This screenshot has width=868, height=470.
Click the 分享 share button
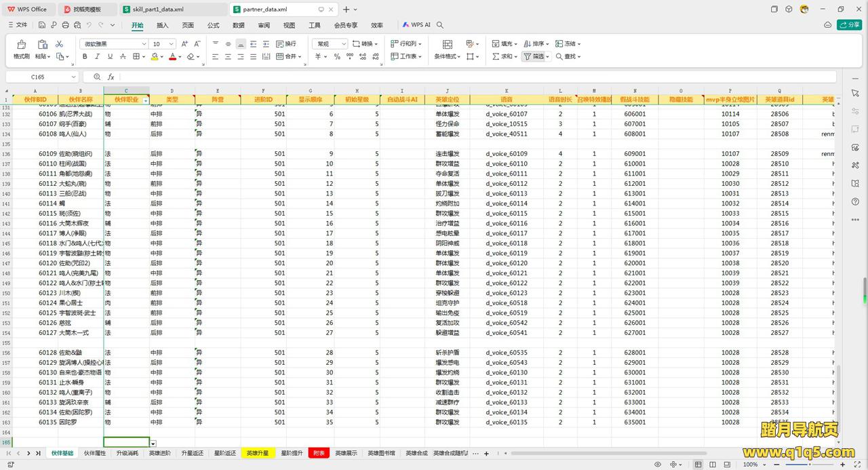pyautogui.click(x=848, y=25)
